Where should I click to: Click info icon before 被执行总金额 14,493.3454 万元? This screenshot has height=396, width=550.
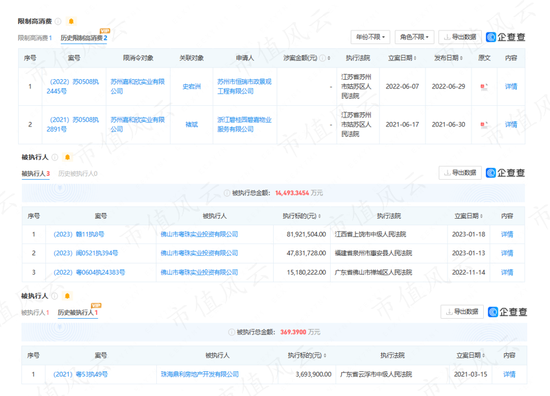(227, 193)
